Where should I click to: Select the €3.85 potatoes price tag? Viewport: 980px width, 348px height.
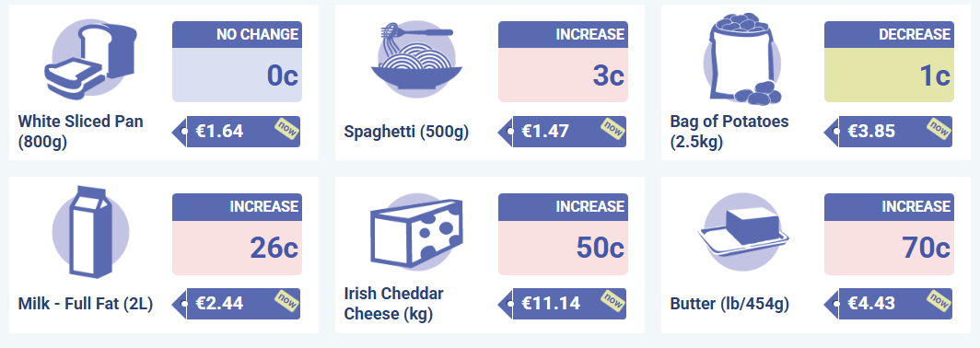click(888, 132)
